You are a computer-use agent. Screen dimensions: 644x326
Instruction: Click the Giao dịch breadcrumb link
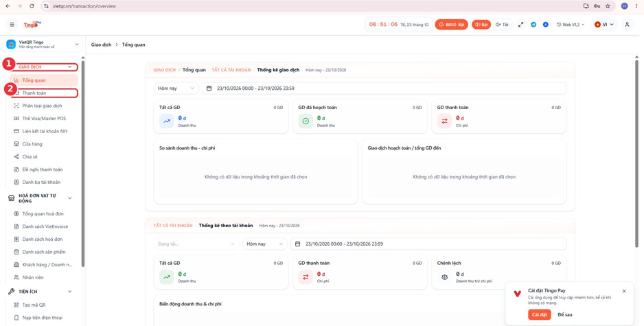click(101, 45)
